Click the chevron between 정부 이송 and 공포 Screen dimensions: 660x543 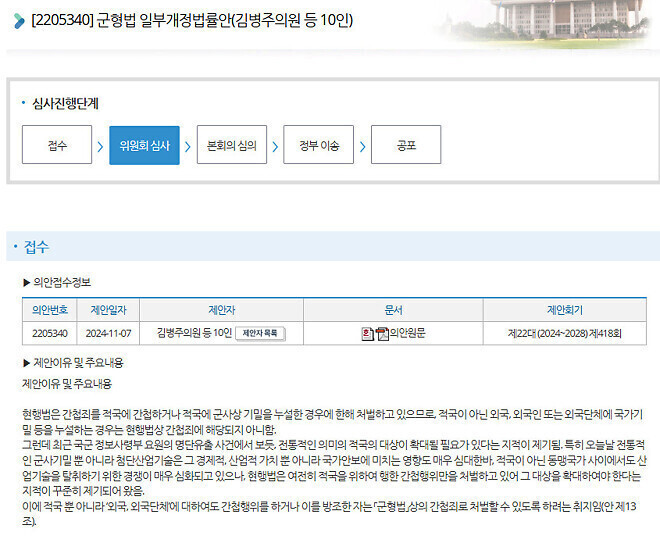[x=363, y=146]
